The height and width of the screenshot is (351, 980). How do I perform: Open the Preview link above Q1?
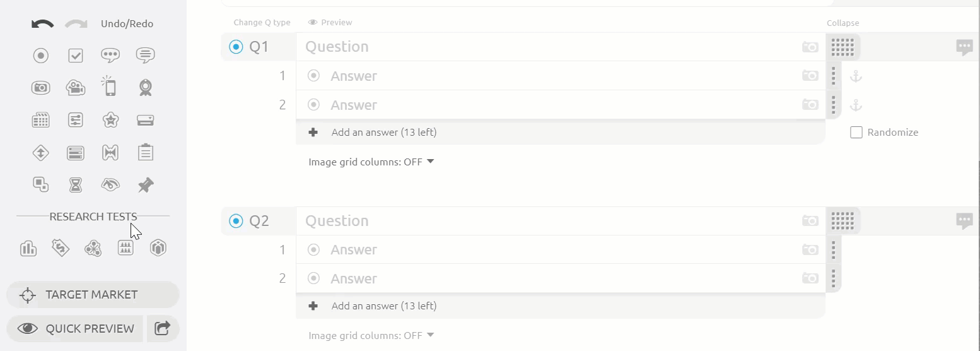pos(330,23)
